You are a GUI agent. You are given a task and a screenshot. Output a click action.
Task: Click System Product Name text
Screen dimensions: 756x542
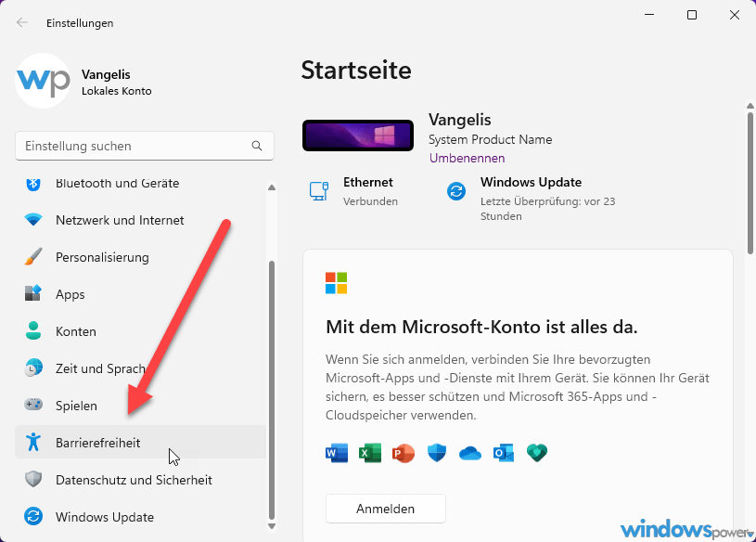tap(490, 140)
